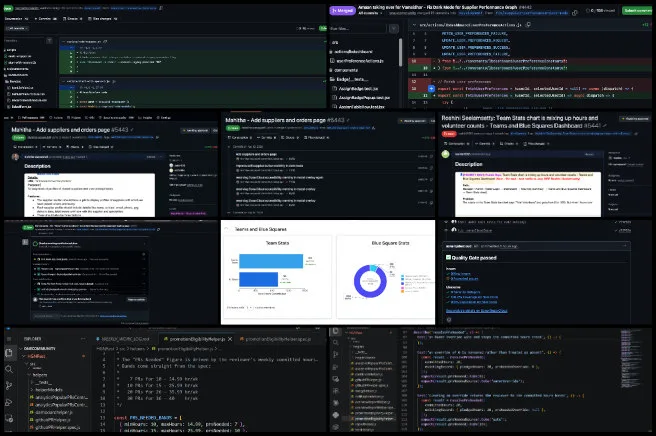Open Checks tab in center PR #5443
This screenshot has height=436, width=656.
[290, 137]
